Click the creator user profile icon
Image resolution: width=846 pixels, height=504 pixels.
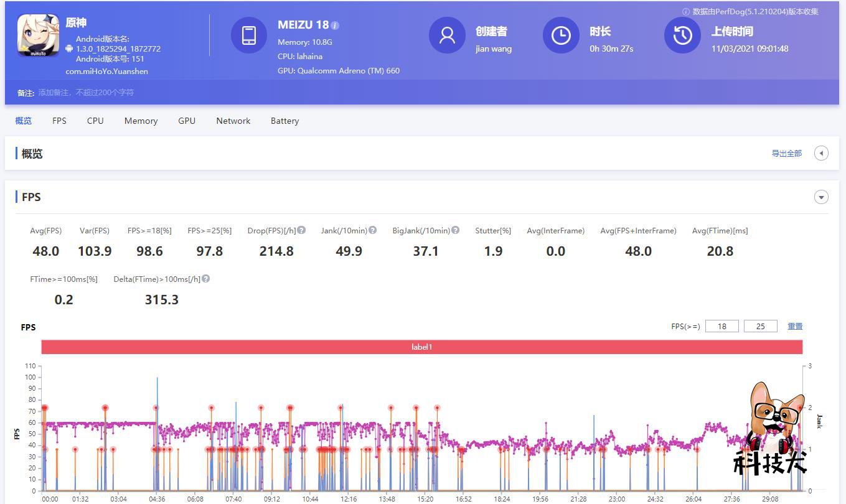point(447,35)
